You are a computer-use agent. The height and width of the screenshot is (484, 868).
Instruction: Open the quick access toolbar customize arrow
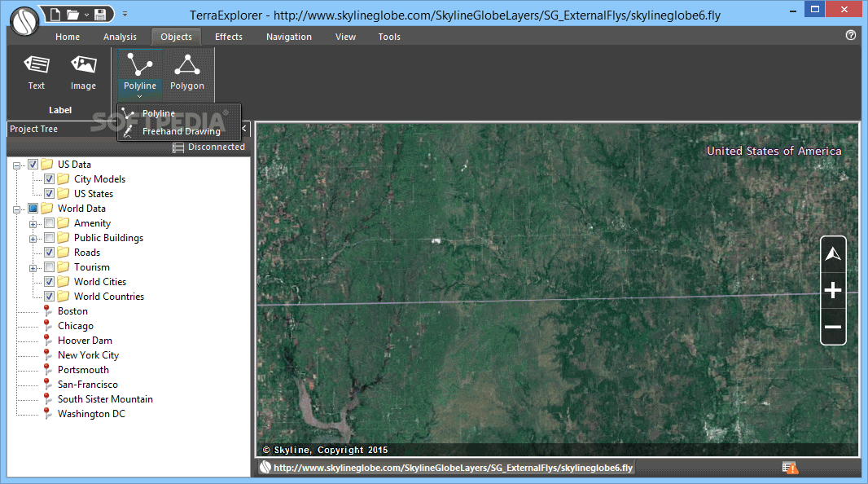125,14
